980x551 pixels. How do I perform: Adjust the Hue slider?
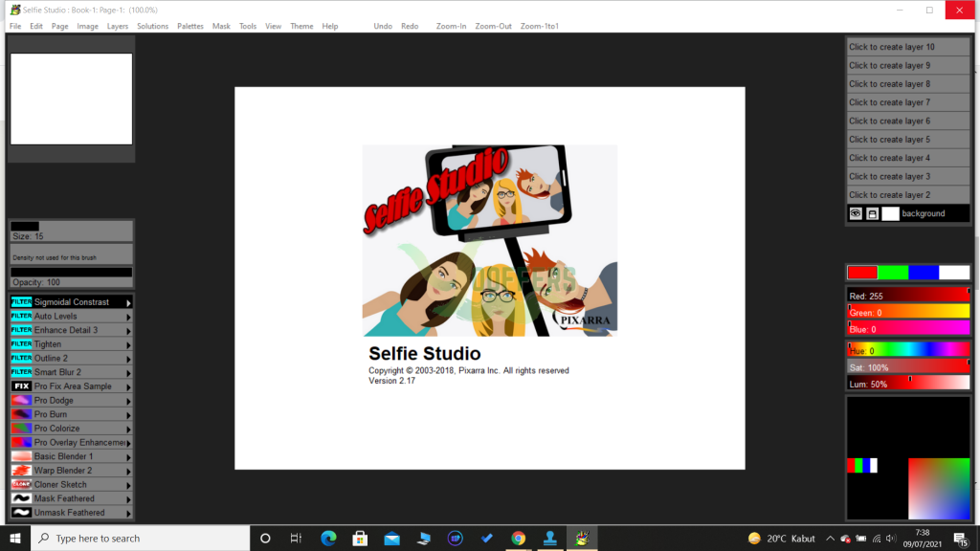click(908, 350)
